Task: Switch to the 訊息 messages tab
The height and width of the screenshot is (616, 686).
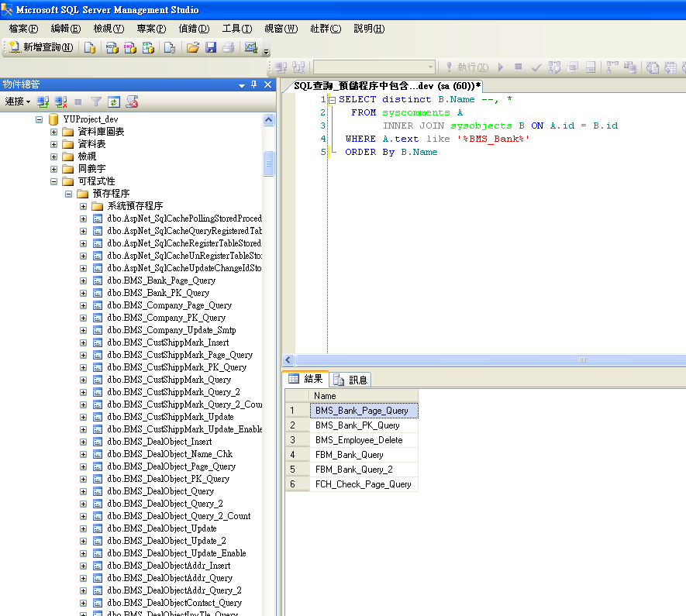Action: coord(350,380)
